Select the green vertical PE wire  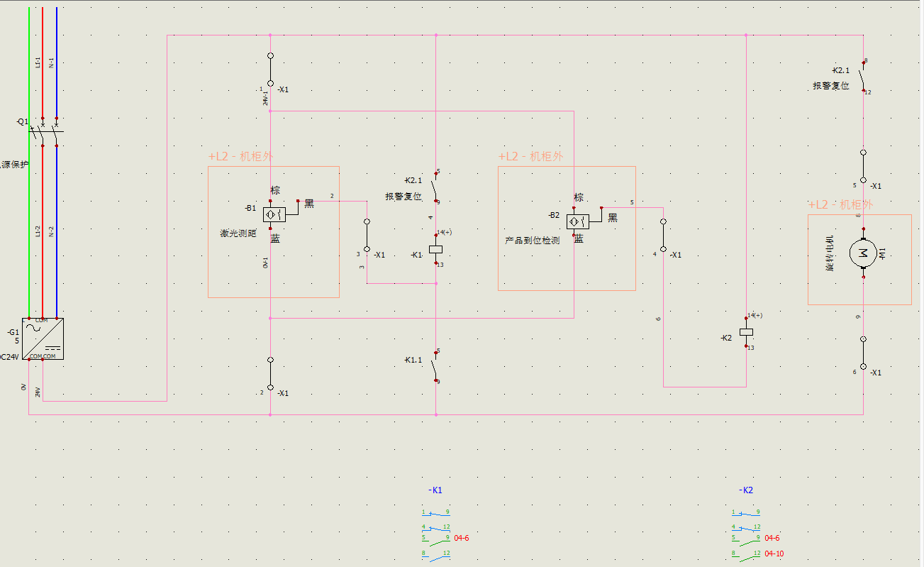[29, 162]
